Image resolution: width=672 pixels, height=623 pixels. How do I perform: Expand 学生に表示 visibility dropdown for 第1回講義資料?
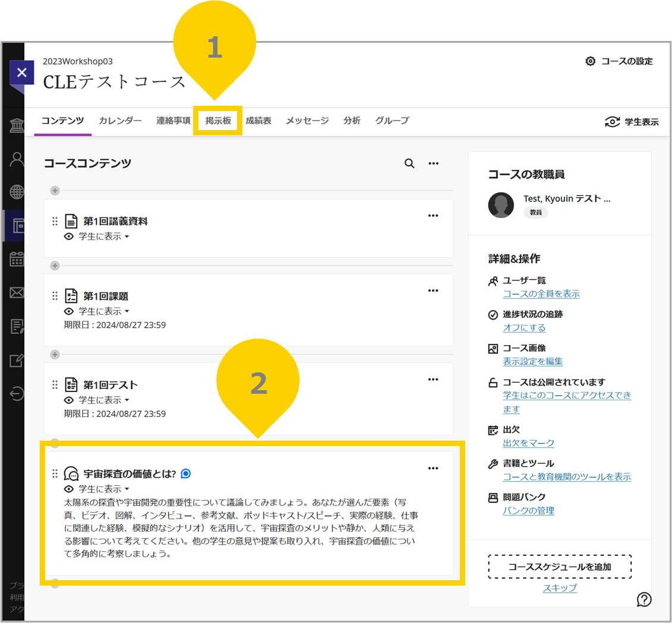point(104,236)
